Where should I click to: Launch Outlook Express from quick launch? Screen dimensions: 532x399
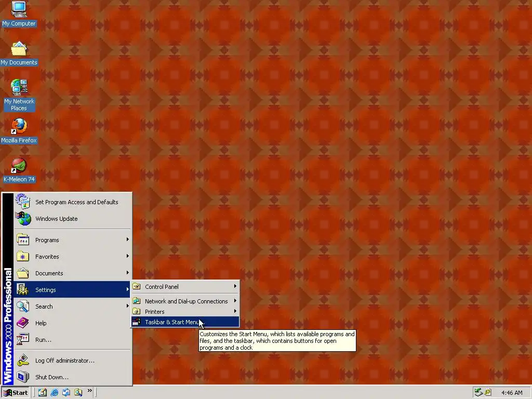(x=66, y=393)
